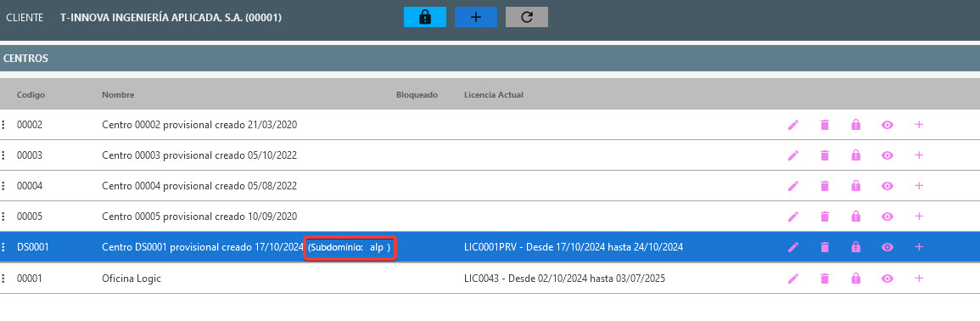Viewport: 980px width, 321px height.
Task: View centro DS0001 via the eye icon
Action: tap(888, 247)
